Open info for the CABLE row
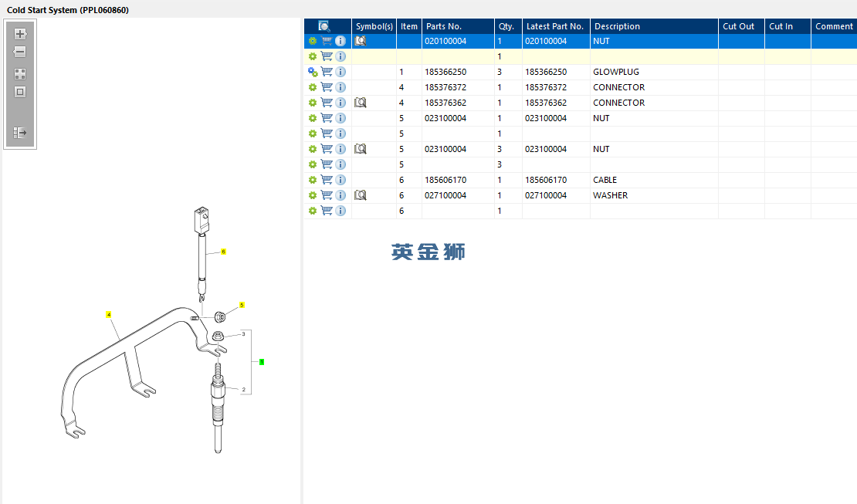This screenshot has height=504, width=857. 340,180
